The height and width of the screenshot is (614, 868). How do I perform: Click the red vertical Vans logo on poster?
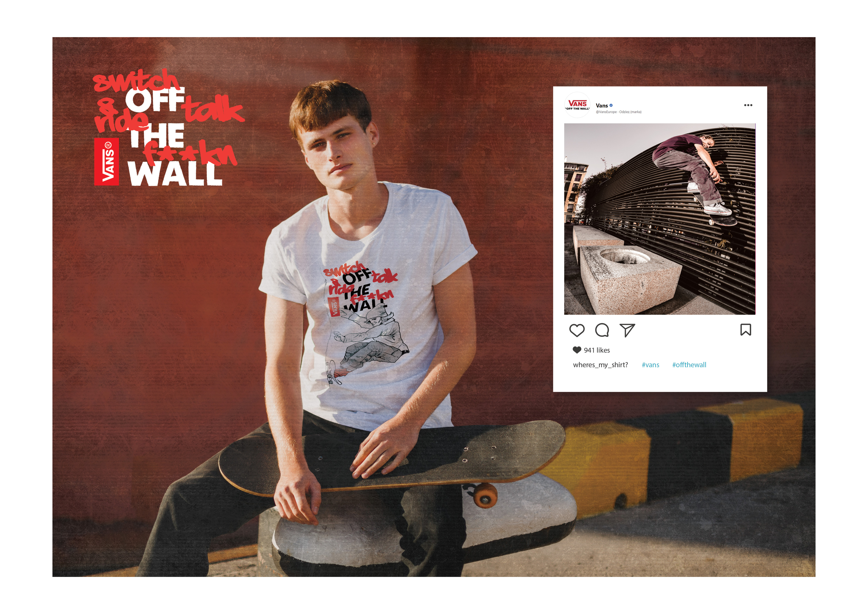(x=107, y=162)
